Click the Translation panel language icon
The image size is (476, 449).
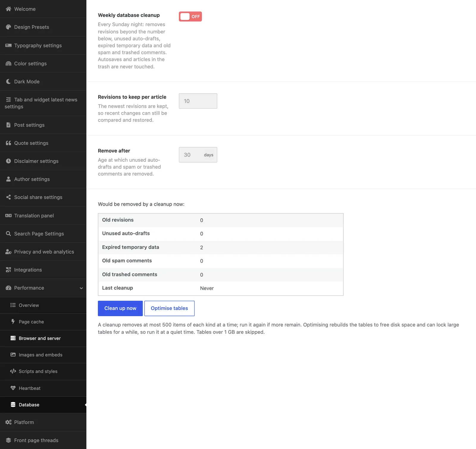click(8, 216)
